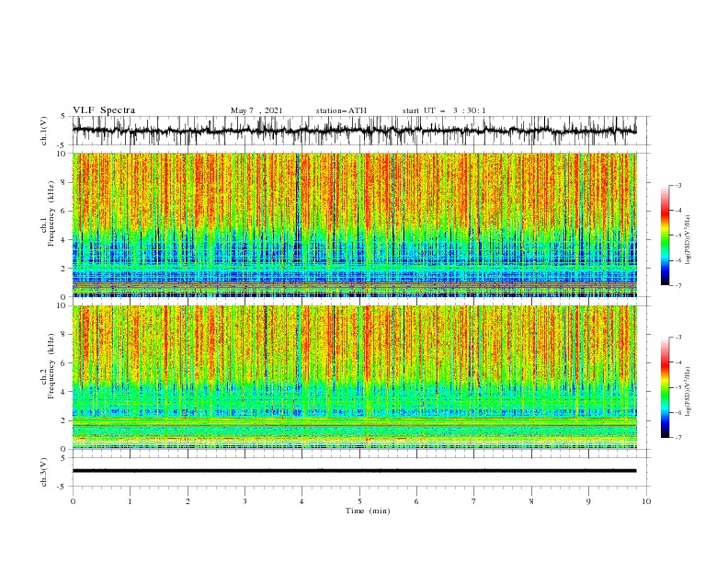Viewport: 728px width, 563px height.
Task: Click tick label "8" on the Time axis
Action: (x=531, y=501)
